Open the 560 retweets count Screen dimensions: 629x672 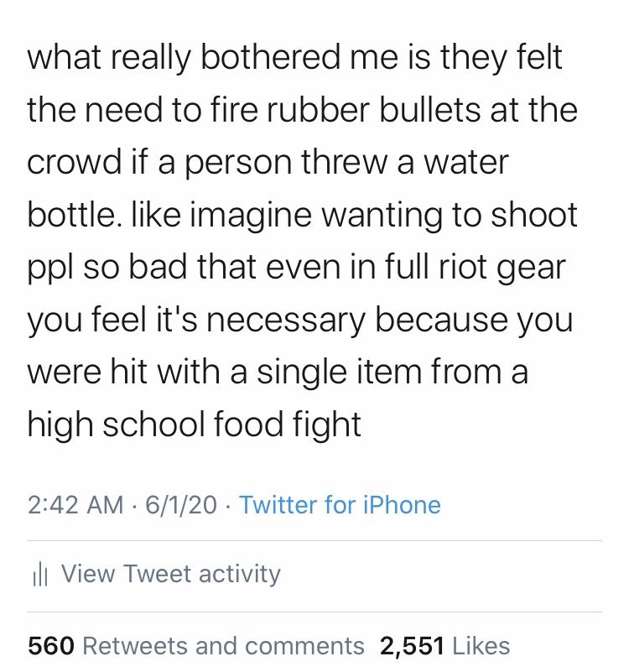click(x=52, y=645)
